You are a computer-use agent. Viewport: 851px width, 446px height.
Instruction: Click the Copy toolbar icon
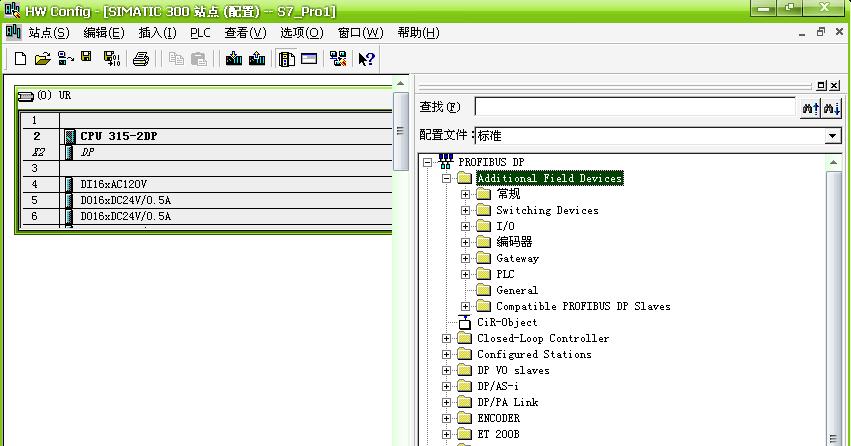tap(176, 59)
